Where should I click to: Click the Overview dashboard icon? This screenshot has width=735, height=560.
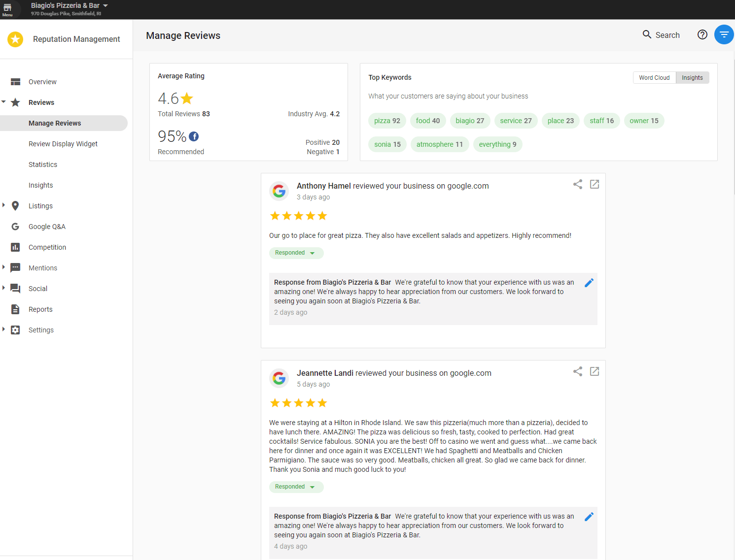pos(15,82)
